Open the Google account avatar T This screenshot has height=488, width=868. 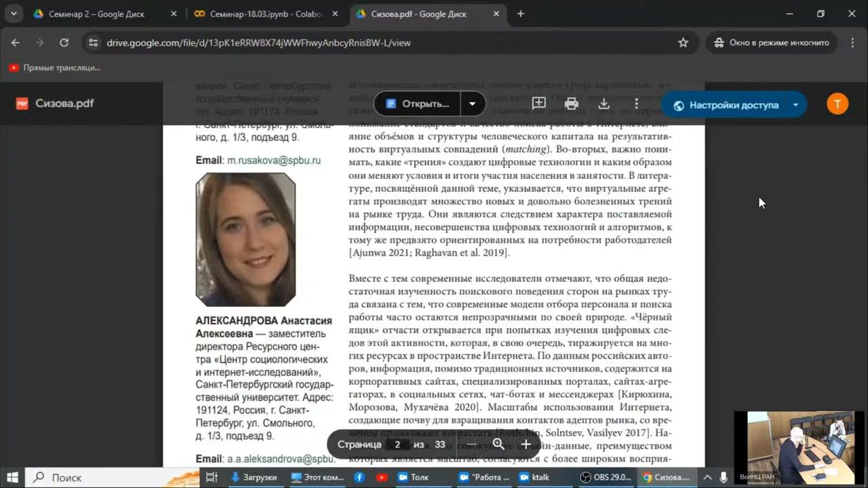point(837,104)
